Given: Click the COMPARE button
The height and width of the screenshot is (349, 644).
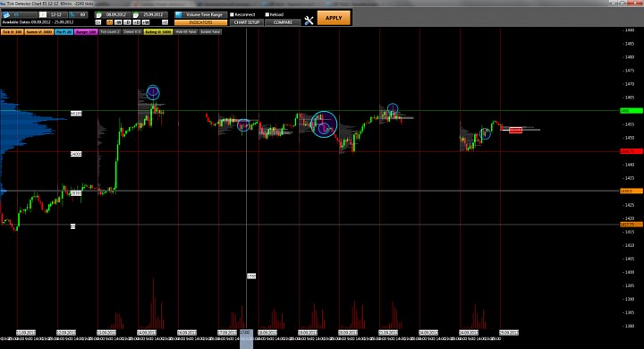Looking at the screenshot, I should coord(283,22).
